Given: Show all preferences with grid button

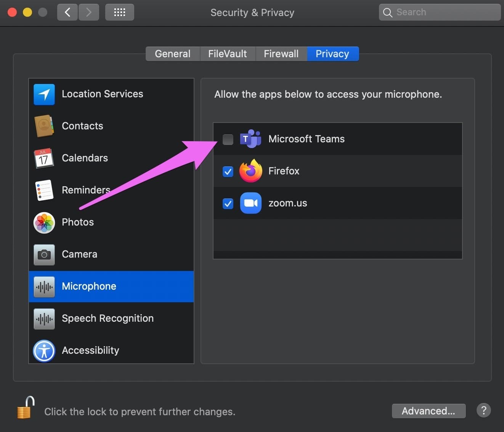Looking at the screenshot, I should click(x=120, y=12).
